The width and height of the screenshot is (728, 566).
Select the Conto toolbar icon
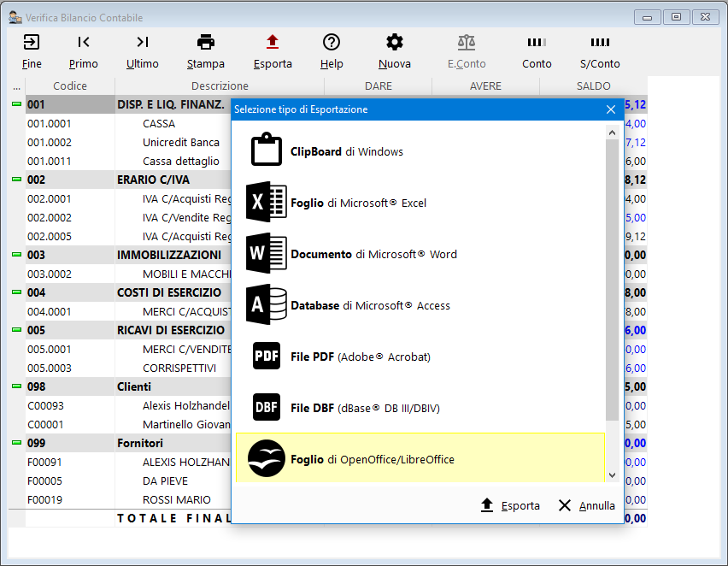(537, 42)
